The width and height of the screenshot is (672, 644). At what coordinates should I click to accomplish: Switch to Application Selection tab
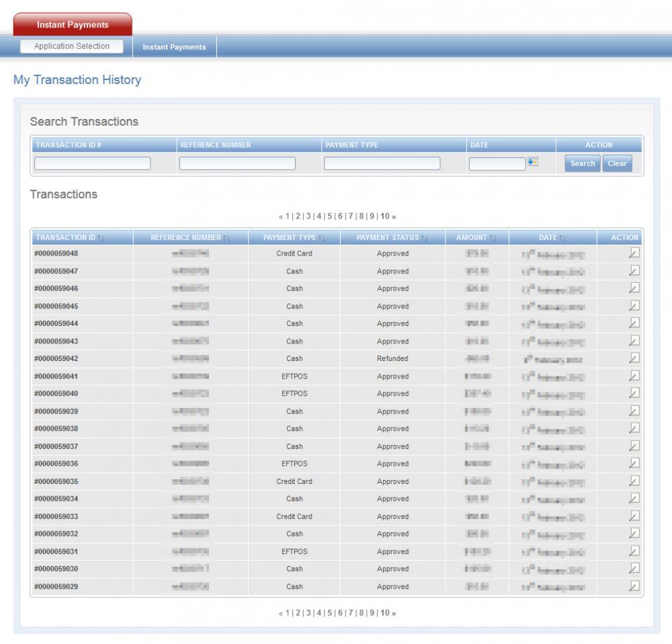(72, 46)
